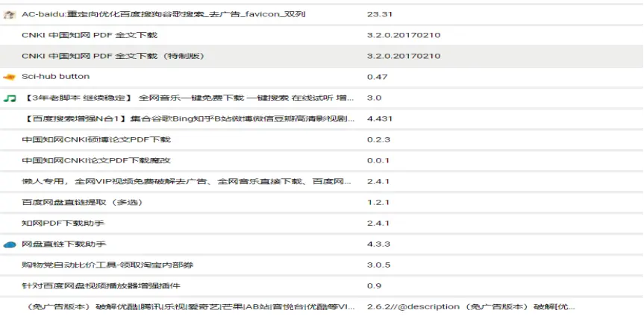Open 【百度搜索增强N合1】 script
The height and width of the screenshot is (316, 644).
click(x=189, y=119)
